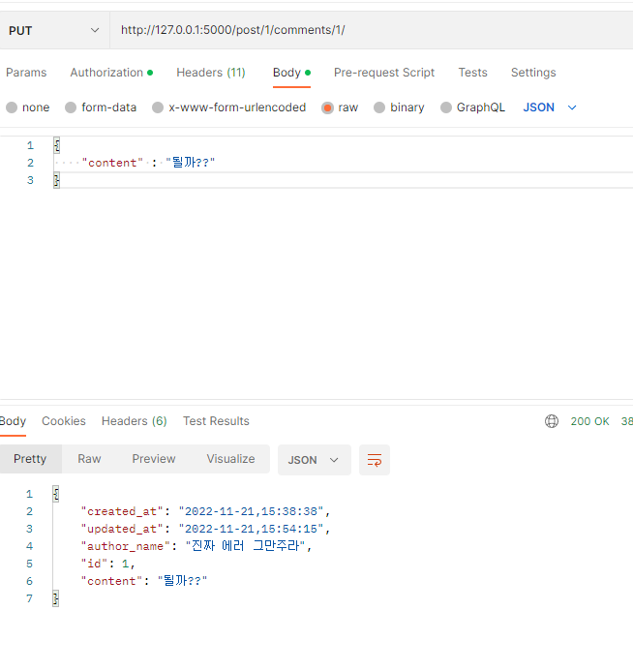Viewport: 633px width, 672px height.
Task: Click the closing brace on response line 7
Action: tap(56, 598)
